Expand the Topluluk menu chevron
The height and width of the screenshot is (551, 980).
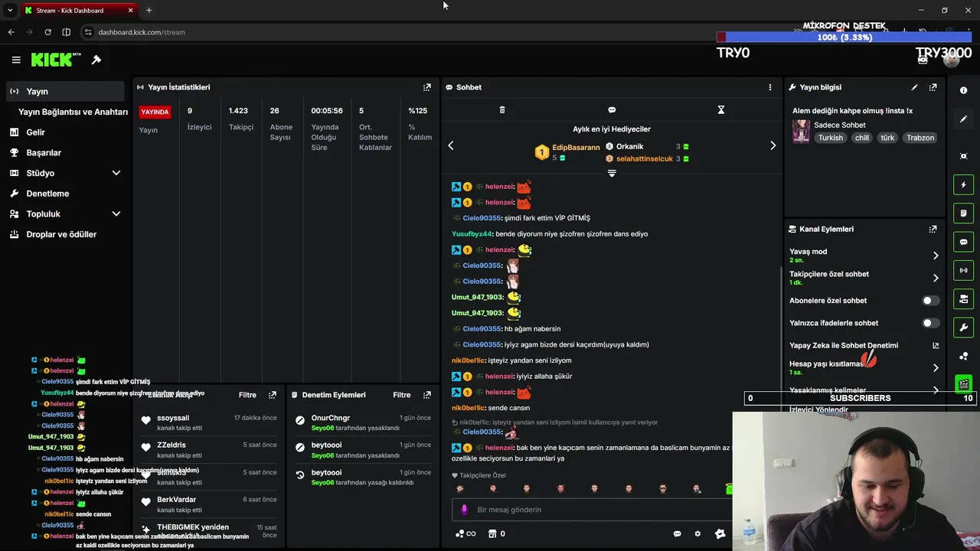coord(116,214)
